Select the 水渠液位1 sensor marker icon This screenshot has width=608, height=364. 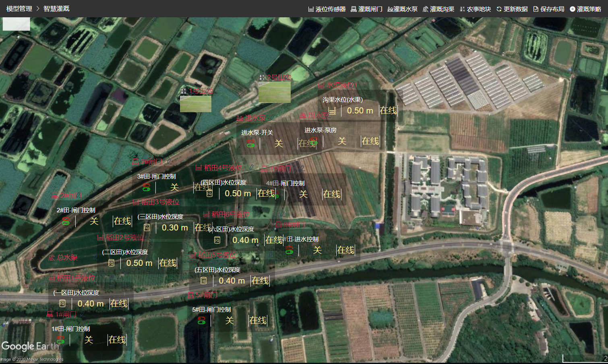(321, 85)
